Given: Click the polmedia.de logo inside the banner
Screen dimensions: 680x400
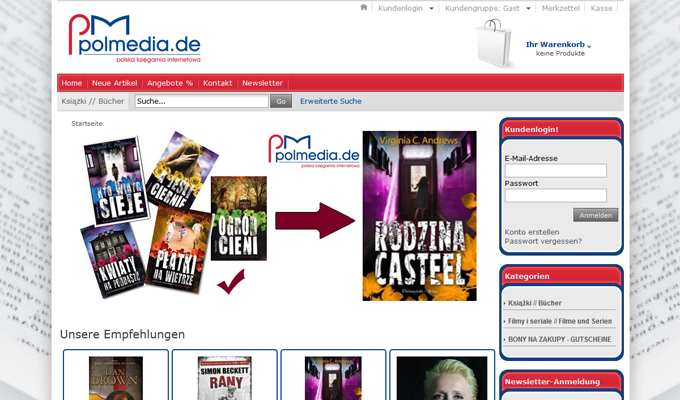Looking at the screenshot, I should click(x=314, y=151).
